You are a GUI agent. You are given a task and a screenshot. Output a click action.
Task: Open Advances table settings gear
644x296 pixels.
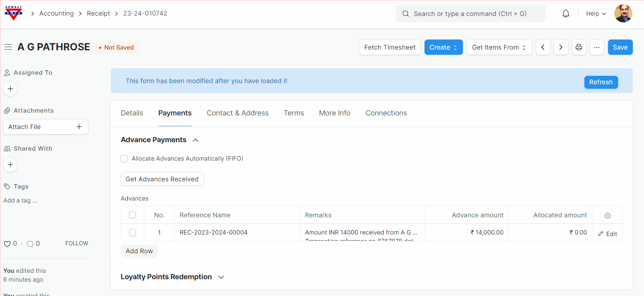pos(608,215)
